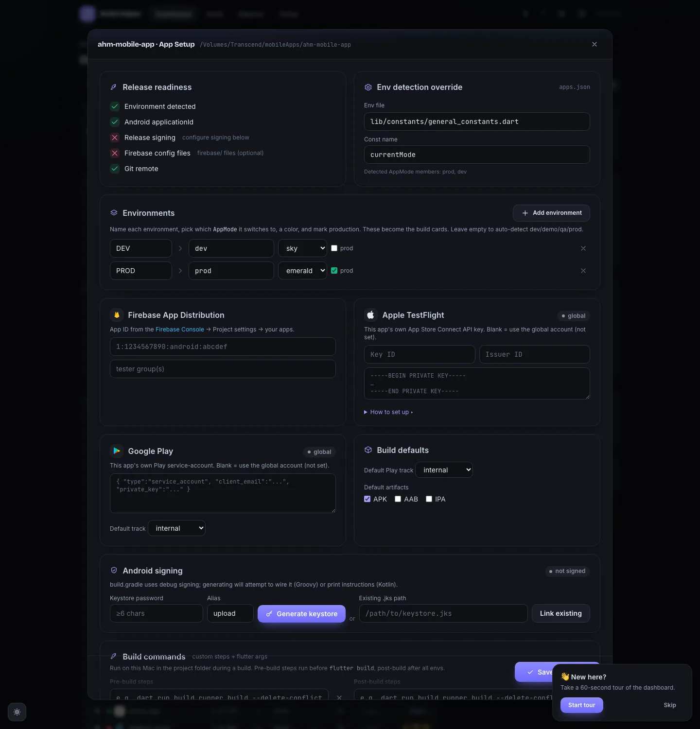Click Generate keystore button
The width and height of the screenshot is (700, 729).
[301, 614]
